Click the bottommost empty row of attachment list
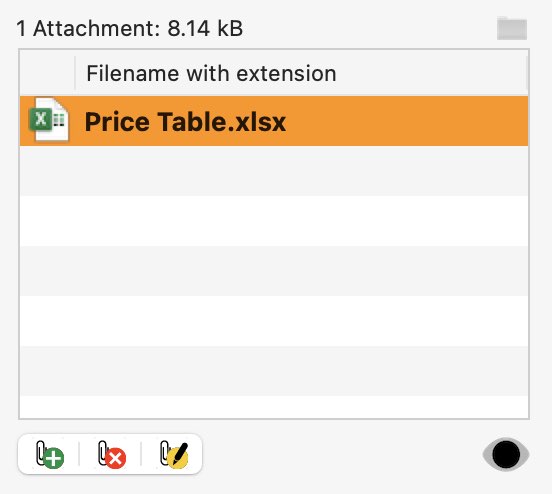The width and height of the screenshot is (552, 494). [274, 407]
